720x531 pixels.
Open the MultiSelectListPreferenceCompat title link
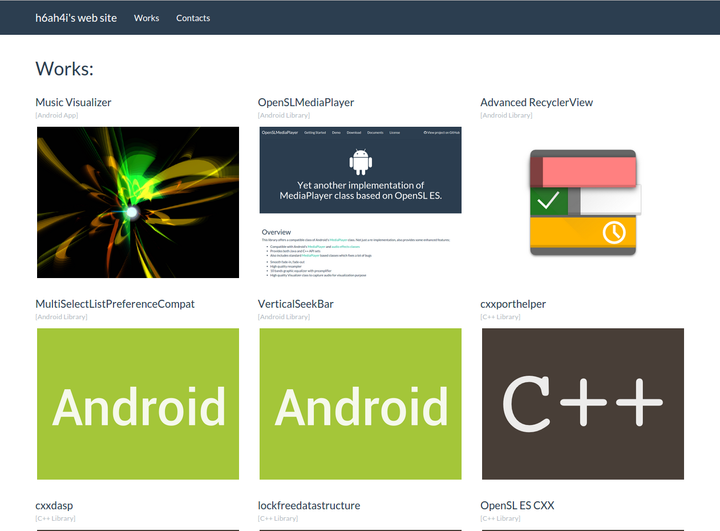pyautogui.click(x=115, y=304)
